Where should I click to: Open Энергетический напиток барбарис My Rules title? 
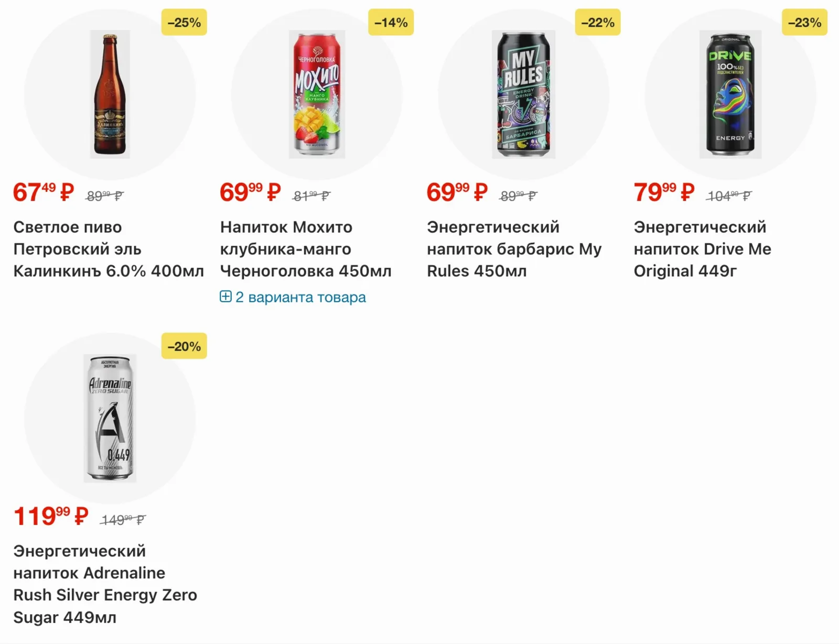[x=514, y=249]
